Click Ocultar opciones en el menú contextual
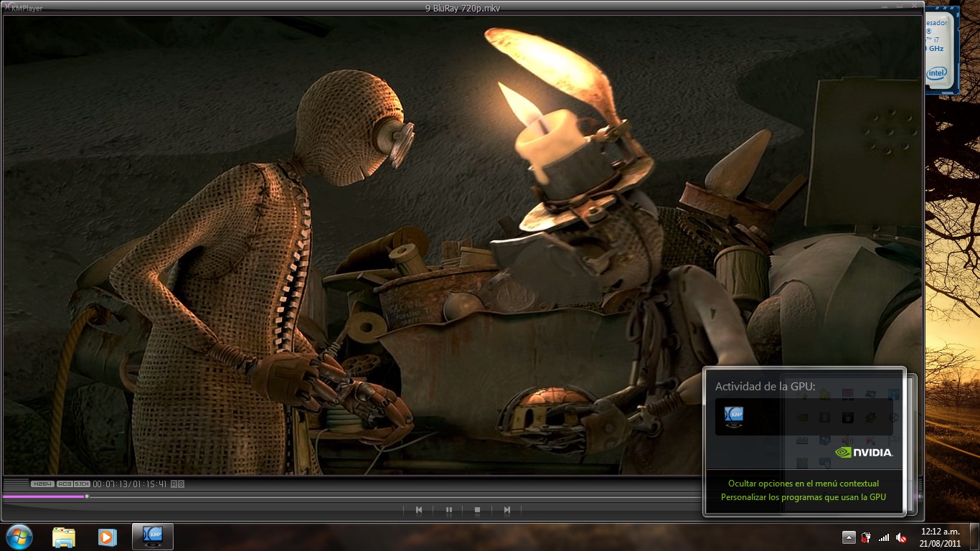 804,484
